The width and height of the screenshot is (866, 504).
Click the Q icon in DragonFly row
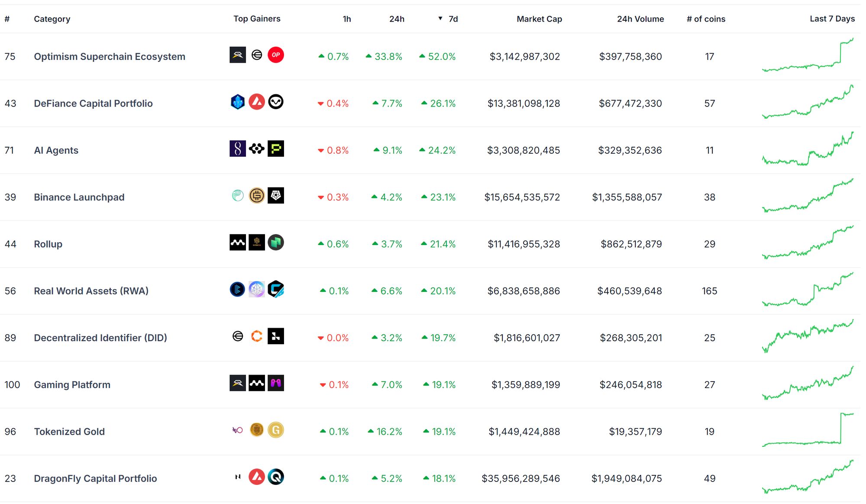[275, 477]
